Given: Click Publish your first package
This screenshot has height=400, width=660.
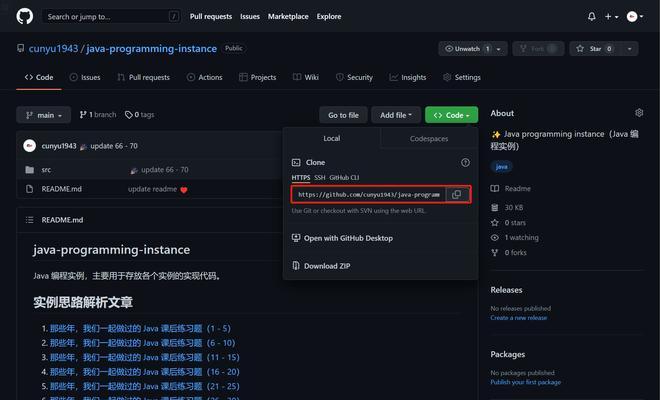Looking at the screenshot, I should (x=526, y=382).
